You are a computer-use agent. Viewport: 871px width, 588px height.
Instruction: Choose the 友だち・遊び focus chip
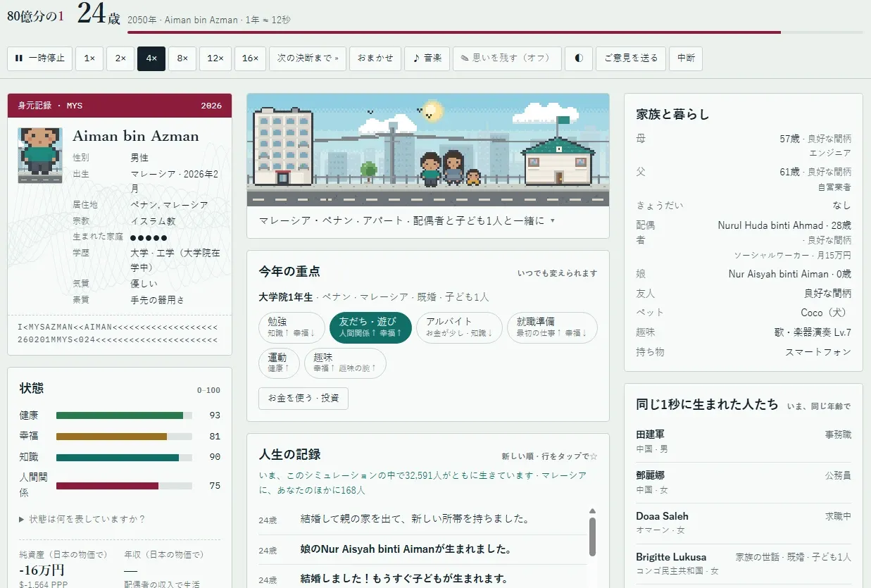click(370, 327)
